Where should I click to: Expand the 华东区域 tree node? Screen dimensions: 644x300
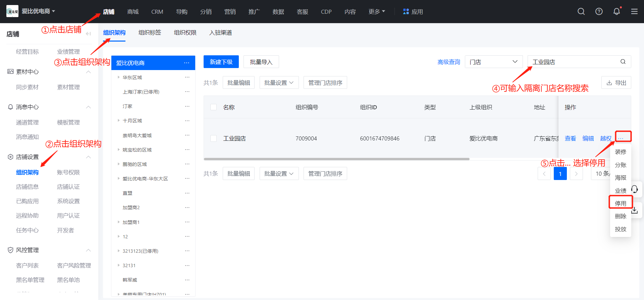coord(118,77)
